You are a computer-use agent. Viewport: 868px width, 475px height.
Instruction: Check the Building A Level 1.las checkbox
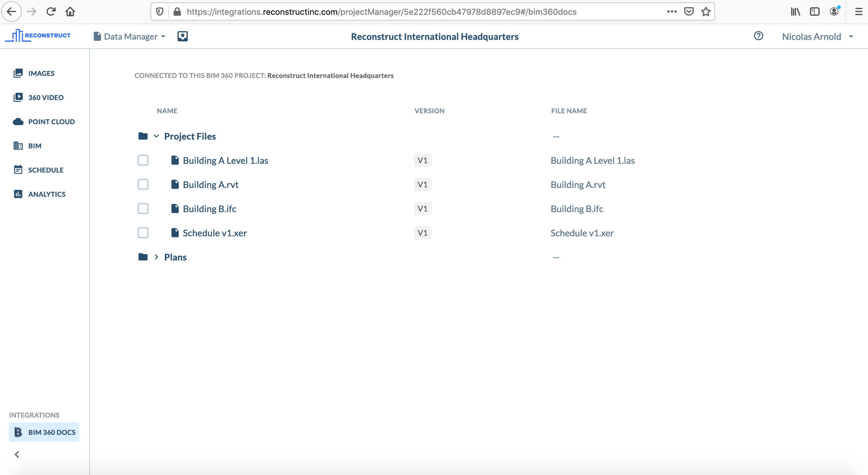[143, 160]
